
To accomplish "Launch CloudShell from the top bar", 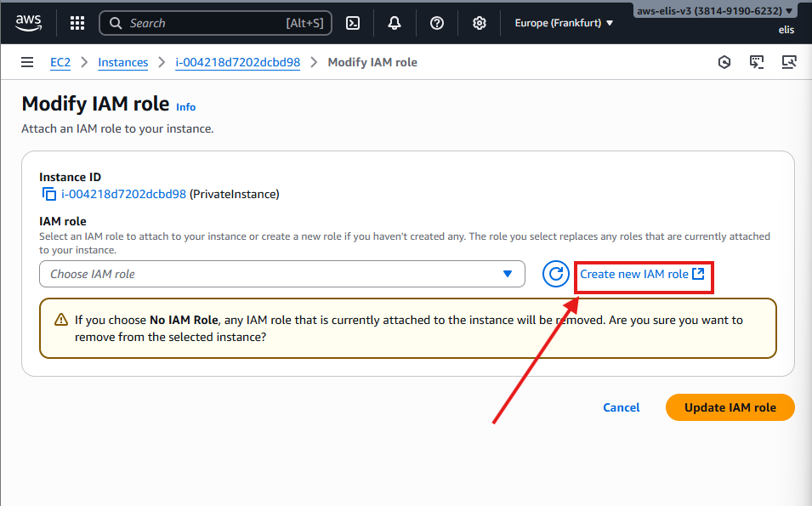I will click(353, 23).
